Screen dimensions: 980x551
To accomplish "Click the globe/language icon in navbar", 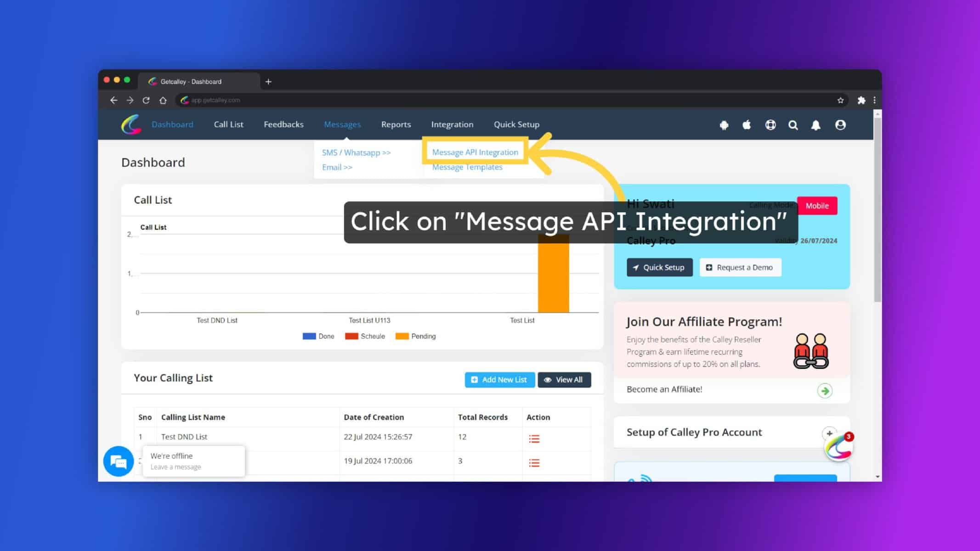I will click(x=770, y=125).
